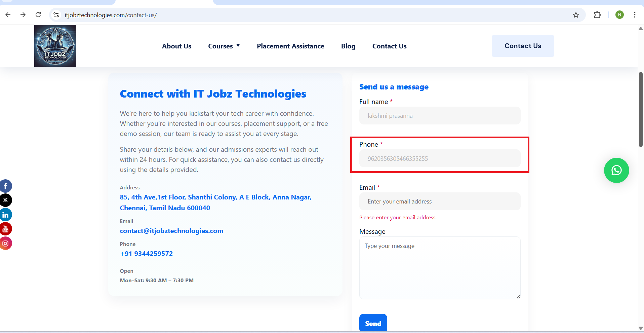This screenshot has height=333, width=644.
Task: Expand the Courses dropdown menu
Action: [x=224, y=46]
